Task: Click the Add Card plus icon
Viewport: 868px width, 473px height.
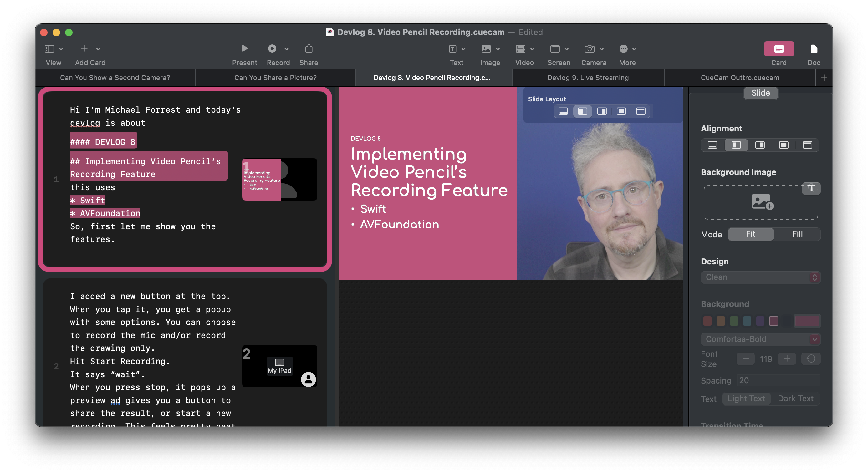Action: click(84, 48)
